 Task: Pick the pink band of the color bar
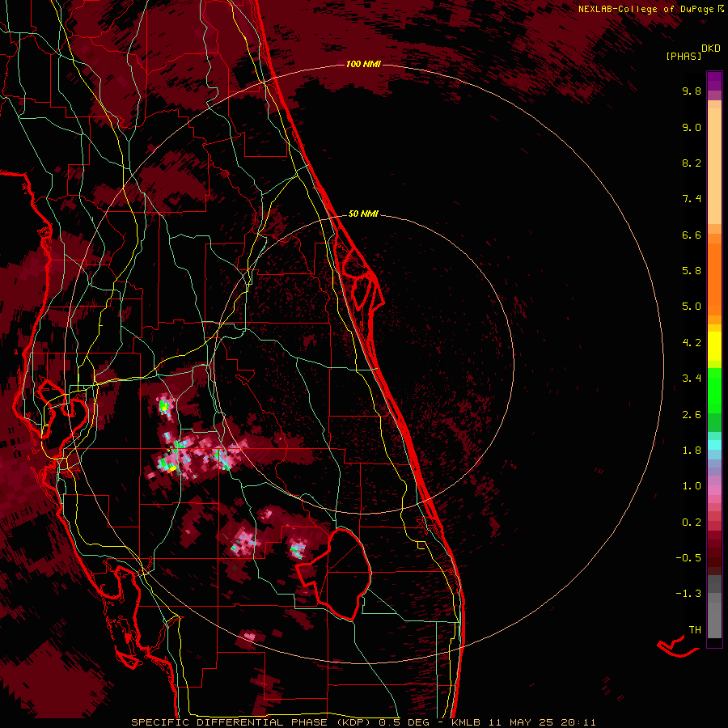714,490
